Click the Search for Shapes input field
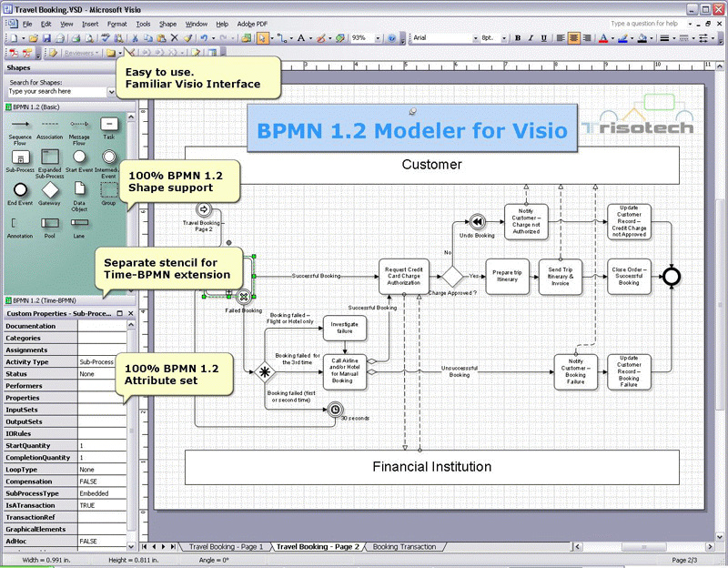Viewport: 728px width, 568px height. [x=57, y=92]
